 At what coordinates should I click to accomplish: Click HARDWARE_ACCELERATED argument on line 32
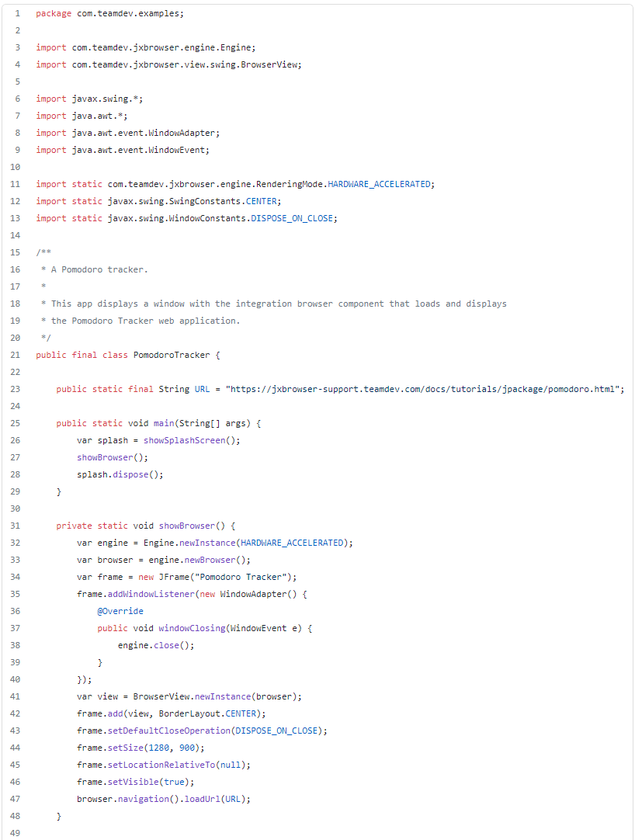pyautogui.click(x=292, y=543)
